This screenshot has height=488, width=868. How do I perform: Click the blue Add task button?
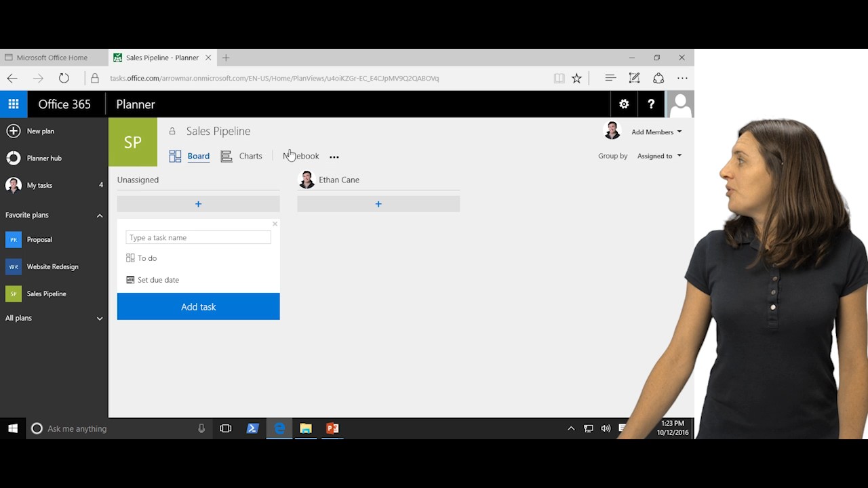tap(198, 306)
